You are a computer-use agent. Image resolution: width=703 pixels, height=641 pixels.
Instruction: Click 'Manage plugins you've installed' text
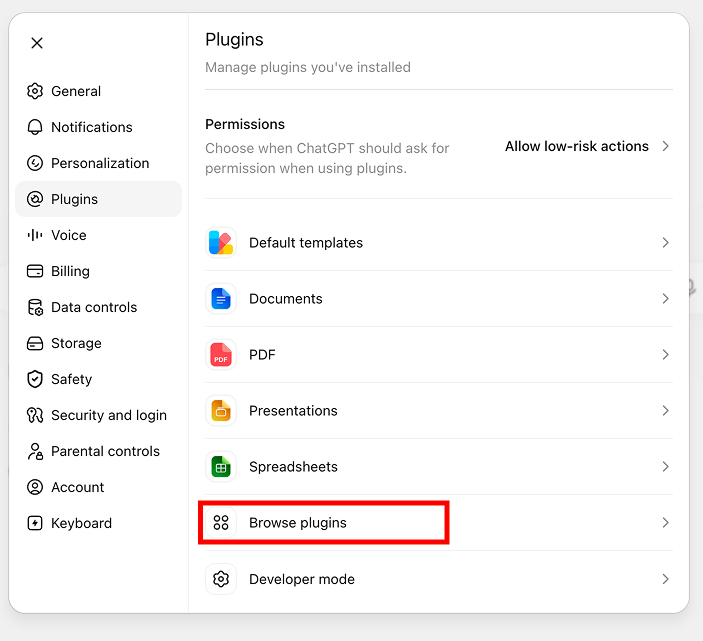point(308,67)
